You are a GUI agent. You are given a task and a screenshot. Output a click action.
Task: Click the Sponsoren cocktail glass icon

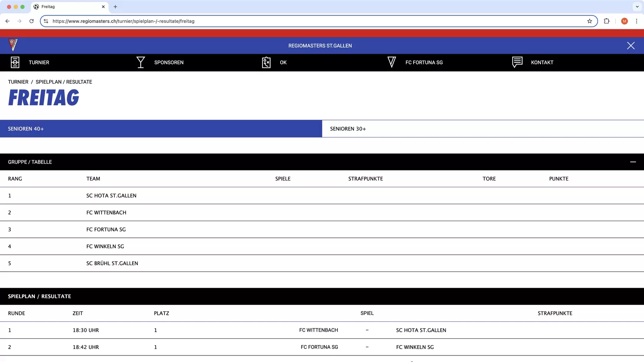141,62
